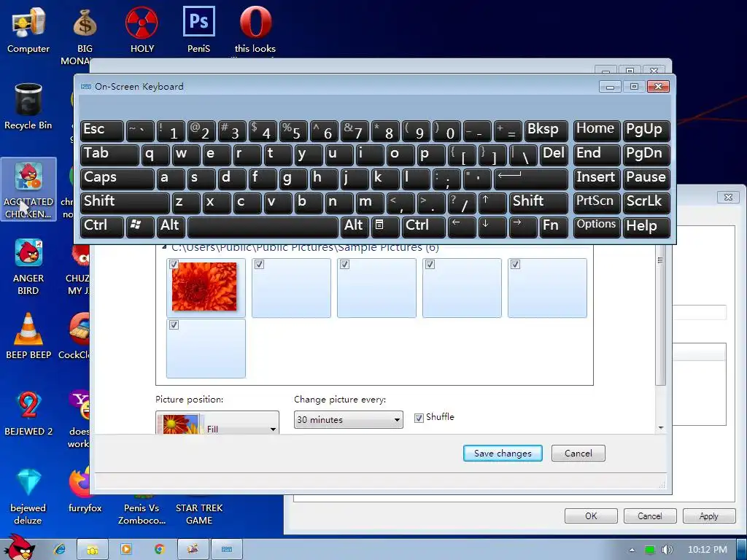This screenshot has height=560, width=747.
Task: Click the left Shift key
Action: (124, 203)
